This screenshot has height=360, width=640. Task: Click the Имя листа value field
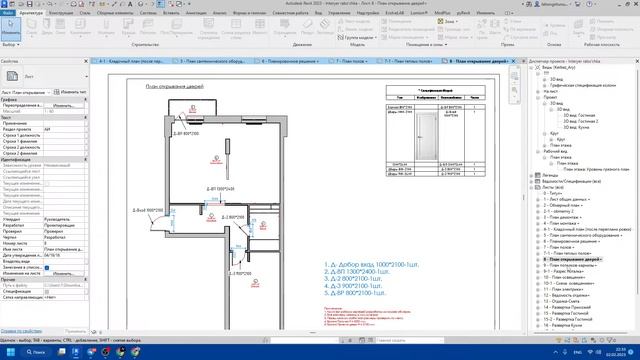[x=65, y=249]
